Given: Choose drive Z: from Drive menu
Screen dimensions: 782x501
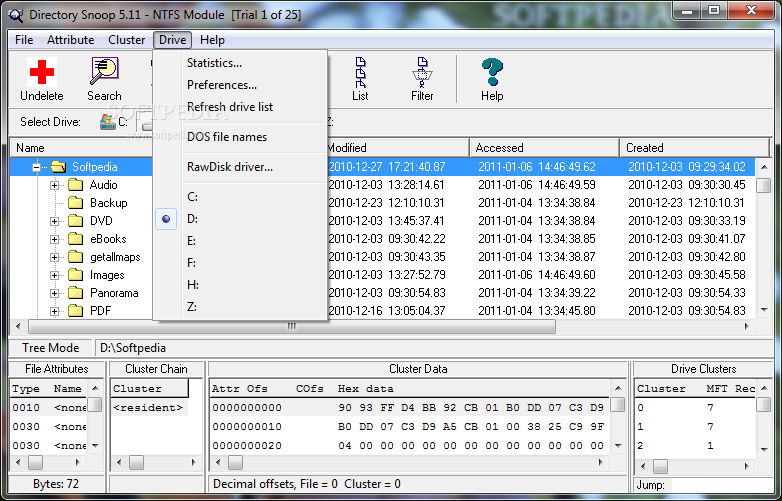Looking at the screenshot, I should coord(240,307).
